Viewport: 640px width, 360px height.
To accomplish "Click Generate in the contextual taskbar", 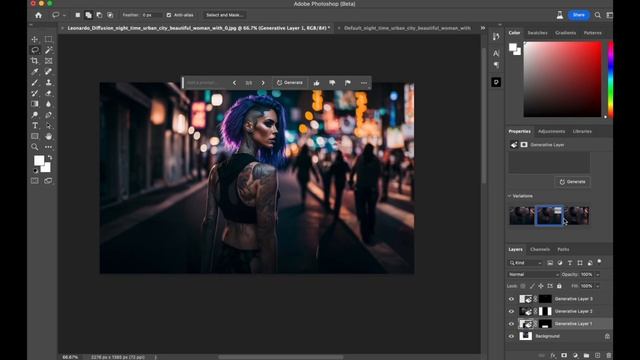I will [x=290, y=83].
